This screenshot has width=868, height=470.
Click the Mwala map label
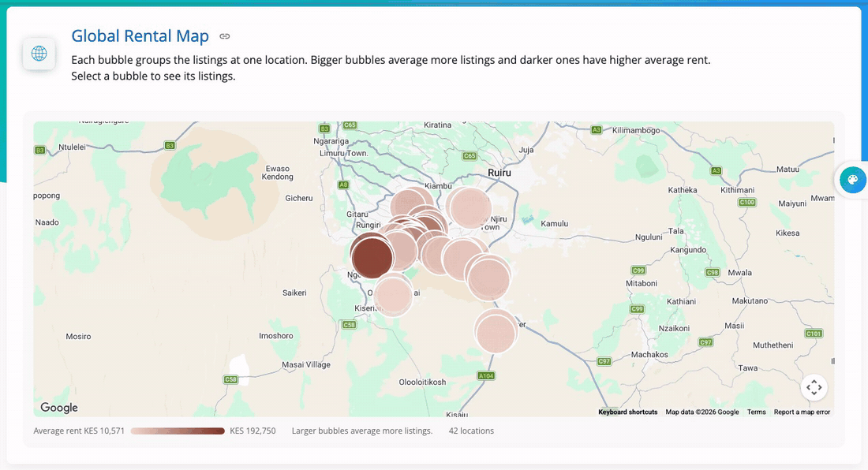739,273
